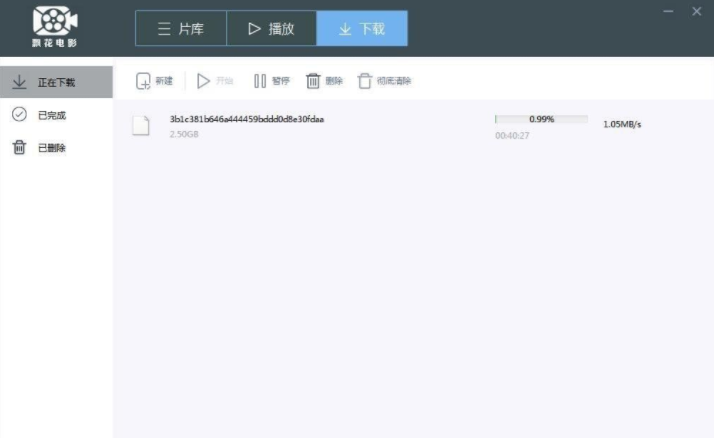
Task: Click the 播放 play triangle icon
Action: pyautogui.click(x=255, y=29)
